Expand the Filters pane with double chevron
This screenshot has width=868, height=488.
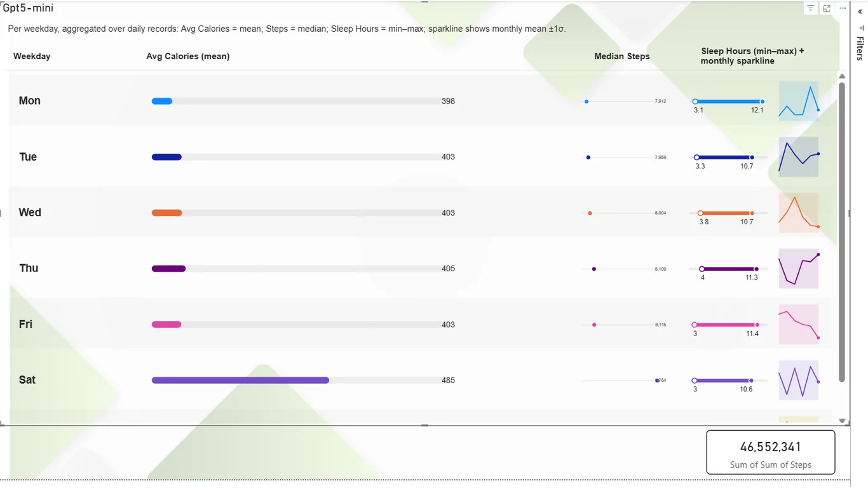point(860,11)
